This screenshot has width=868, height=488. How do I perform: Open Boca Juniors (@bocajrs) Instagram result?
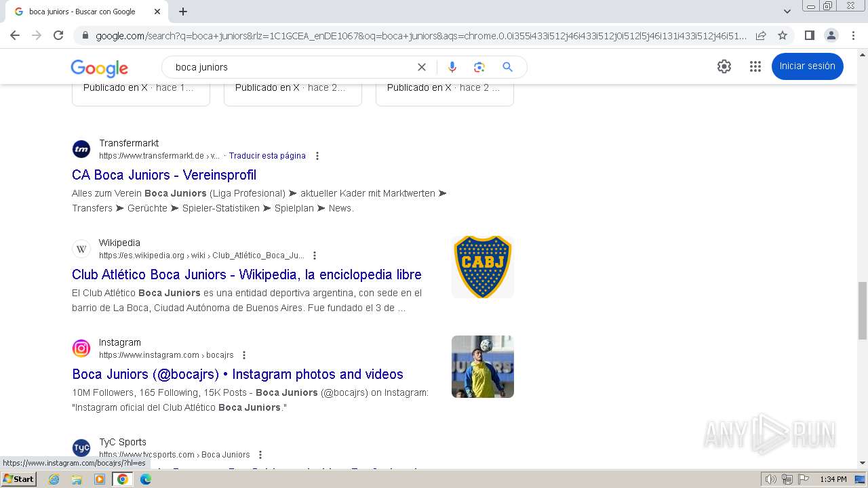pos(237,374)
